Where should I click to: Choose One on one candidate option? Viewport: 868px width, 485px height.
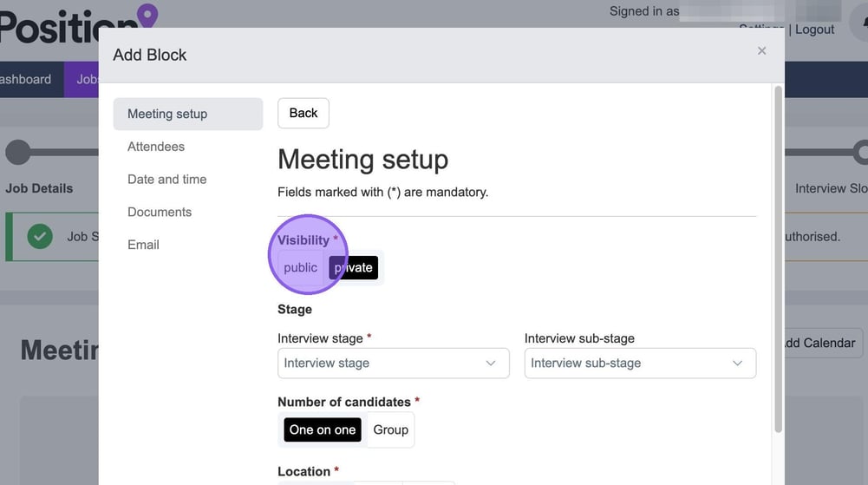323,430
